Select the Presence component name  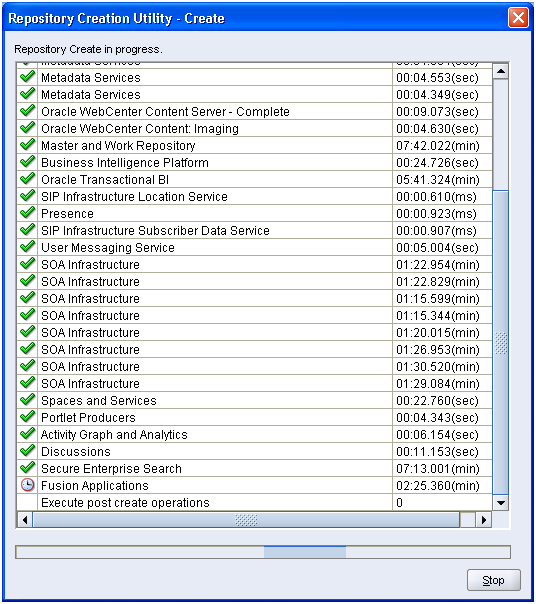coord(67,213)
